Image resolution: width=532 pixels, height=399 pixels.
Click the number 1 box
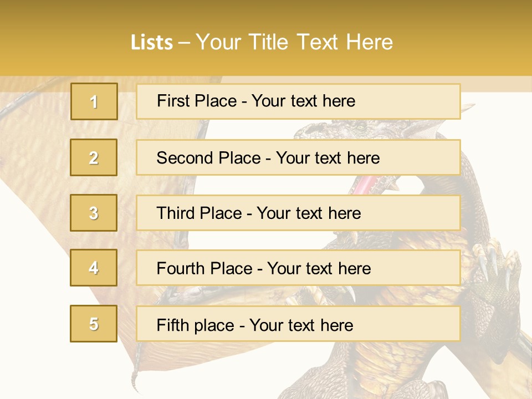point(94,101)
